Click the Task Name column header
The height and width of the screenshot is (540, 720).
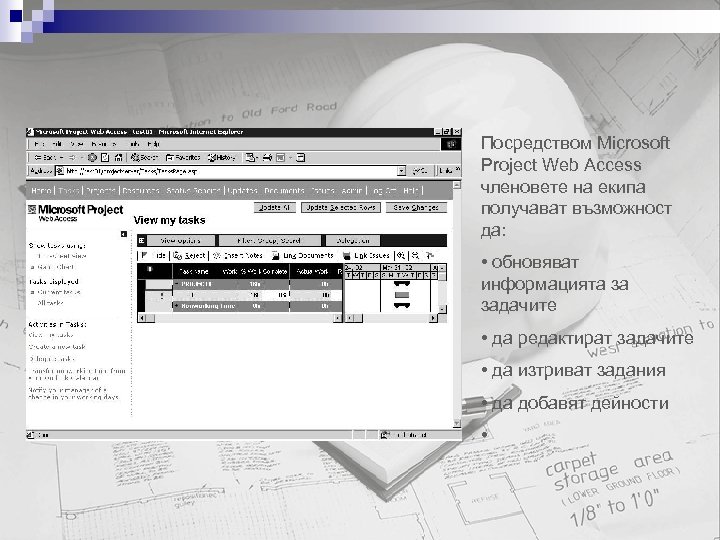coord(193,271)
